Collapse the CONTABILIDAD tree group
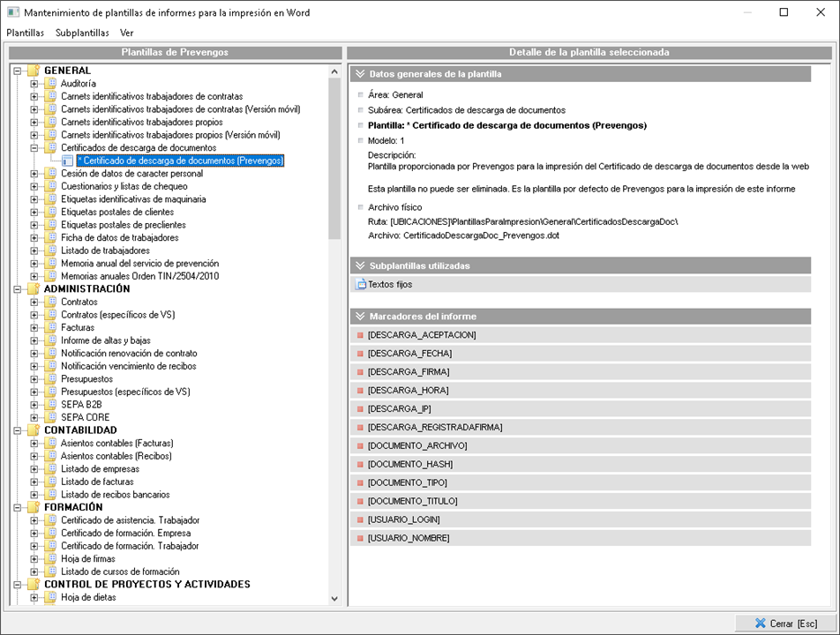Screen dimensions: 840x635 coord(18,430)
